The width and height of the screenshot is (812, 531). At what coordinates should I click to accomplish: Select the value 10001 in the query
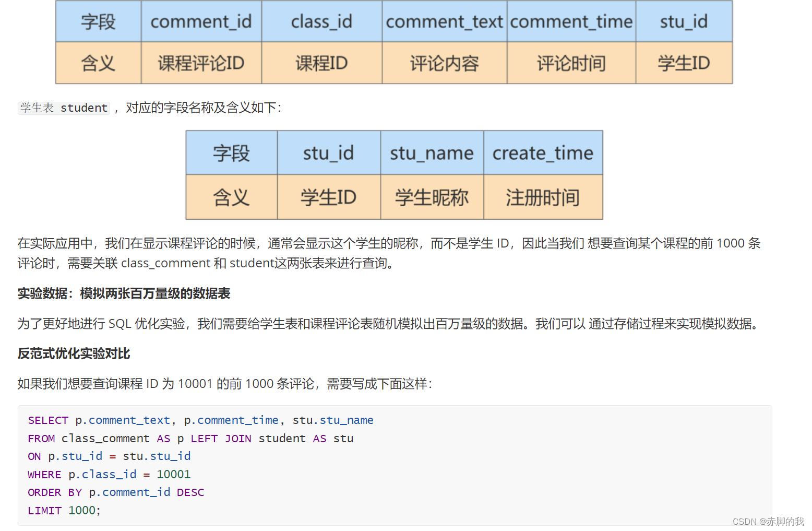coord(174,474)
